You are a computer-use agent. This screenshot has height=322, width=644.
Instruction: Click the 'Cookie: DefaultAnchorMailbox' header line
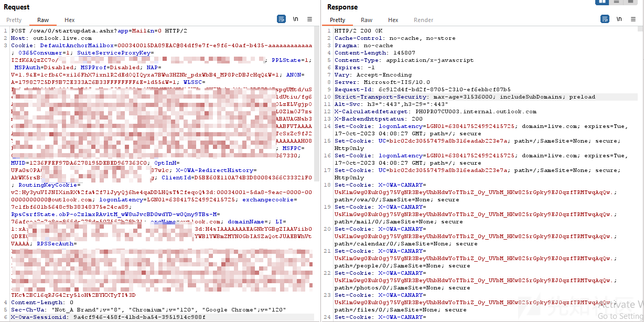pyautogui.click(x=162, y=46)
